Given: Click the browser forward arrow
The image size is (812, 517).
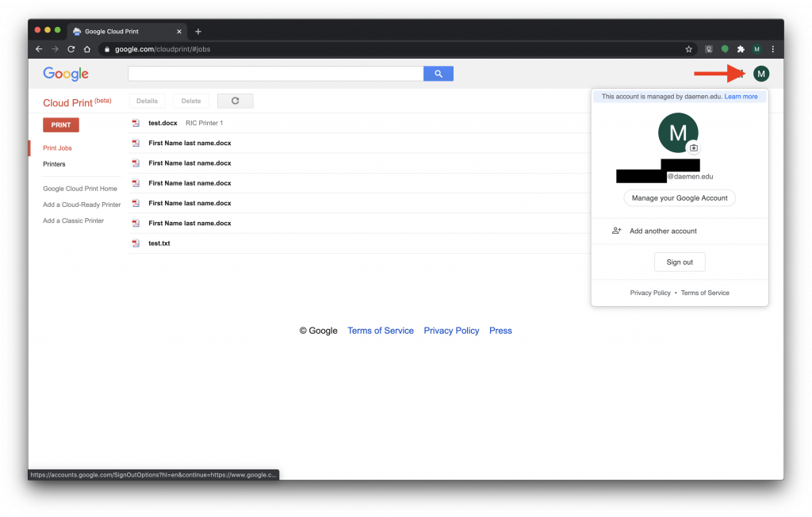Looking at the screenshot, I should [x=55, y=49].
